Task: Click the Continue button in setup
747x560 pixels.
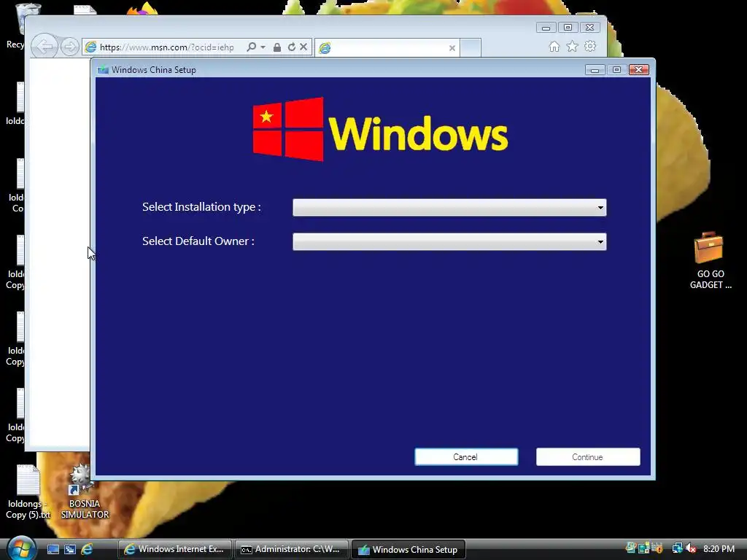Action: click(x=588, y=457)
